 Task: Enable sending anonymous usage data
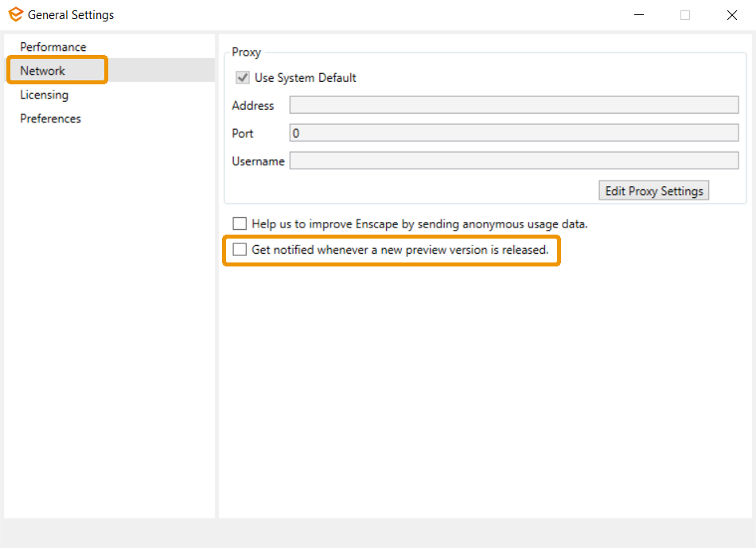click(x=240, y=223)
